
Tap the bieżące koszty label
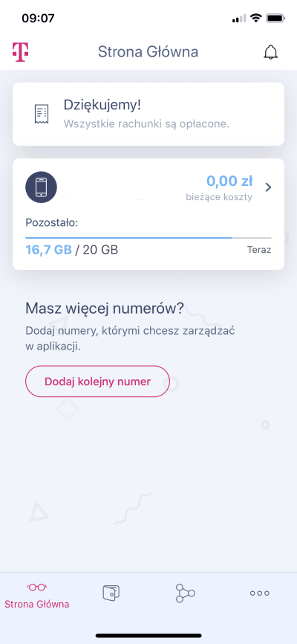click(x=218, y=197)
